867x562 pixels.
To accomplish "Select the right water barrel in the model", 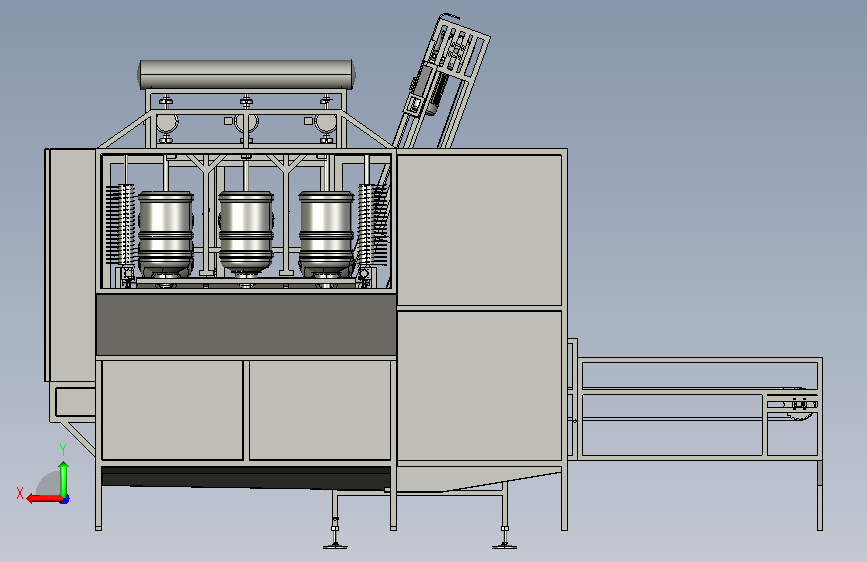I will (x=326, y=233).
